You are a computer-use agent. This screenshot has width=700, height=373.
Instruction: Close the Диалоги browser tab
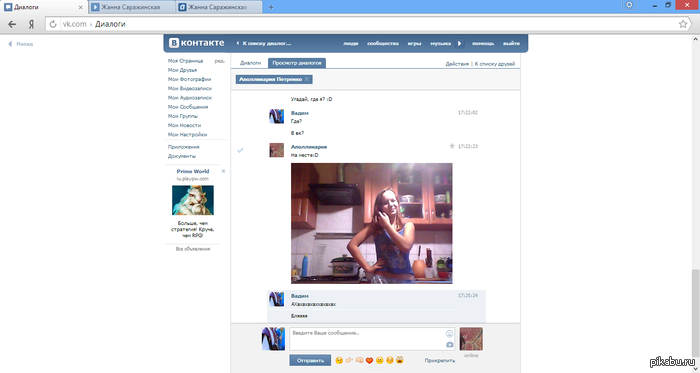81,8
